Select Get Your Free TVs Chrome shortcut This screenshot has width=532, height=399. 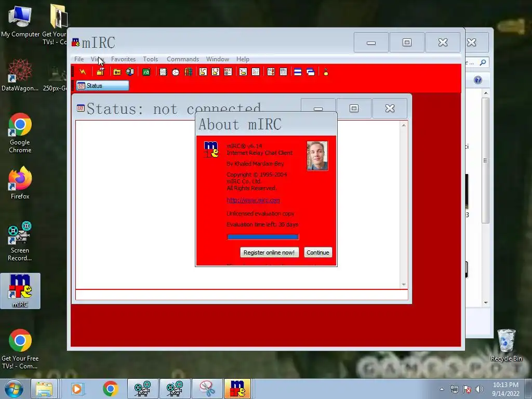(20, 349)
